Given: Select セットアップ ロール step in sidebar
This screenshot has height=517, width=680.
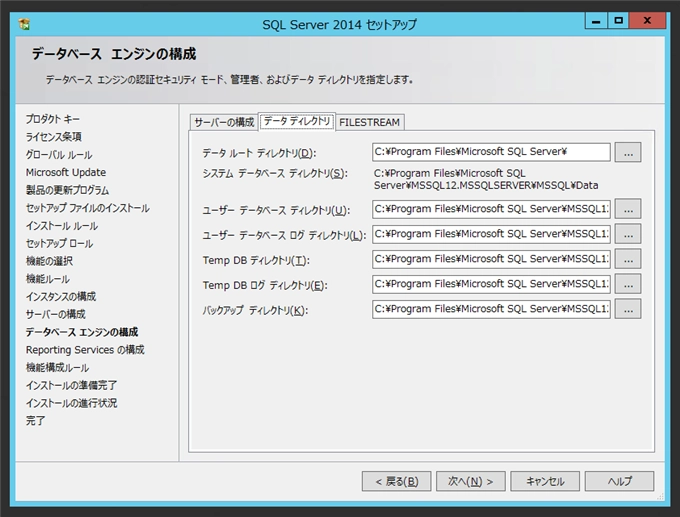Looking at the screenshot, I should tap(59, 243).
